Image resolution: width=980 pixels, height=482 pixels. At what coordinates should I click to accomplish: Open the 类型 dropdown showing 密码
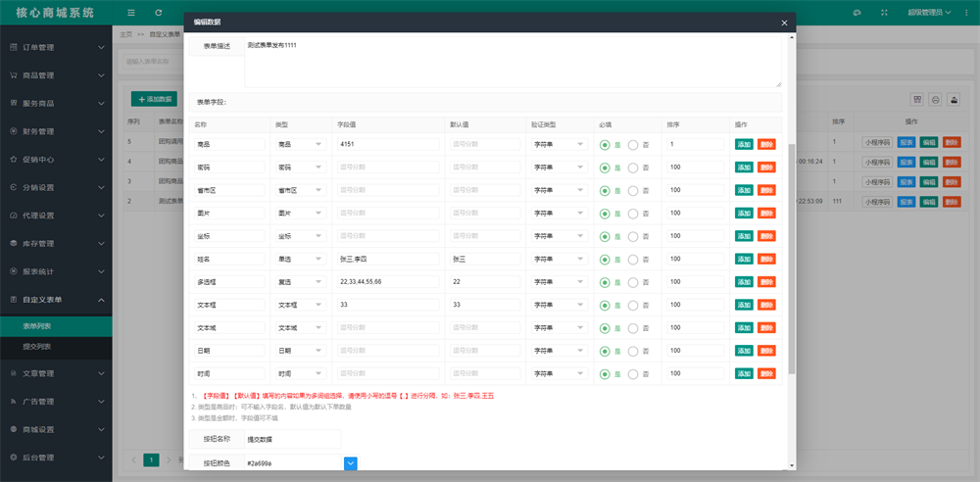point(301,167)
